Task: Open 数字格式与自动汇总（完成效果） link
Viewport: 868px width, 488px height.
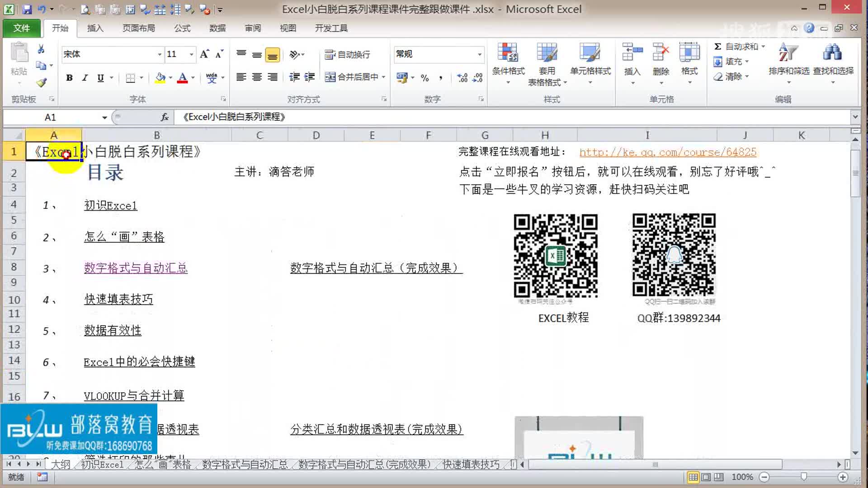Action: point(376,268)
